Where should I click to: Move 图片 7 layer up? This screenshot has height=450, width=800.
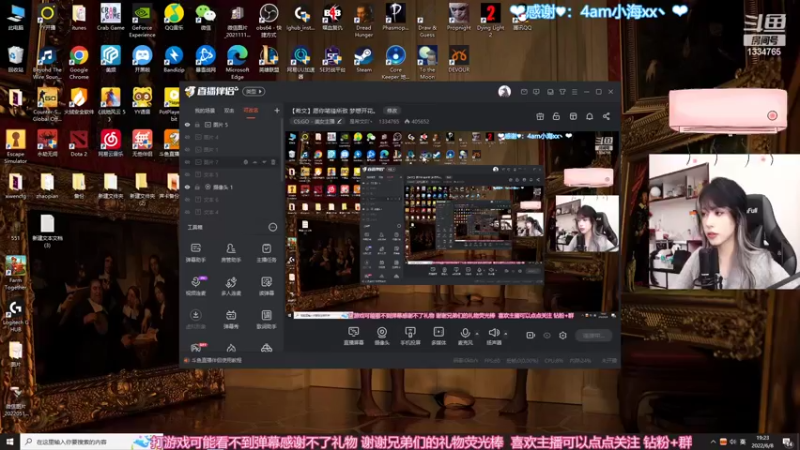pos(255,162)
